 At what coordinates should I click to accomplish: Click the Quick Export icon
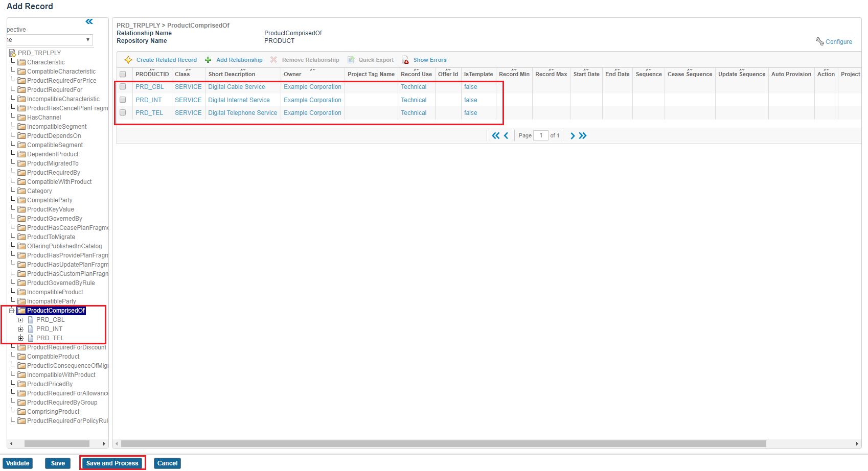pos(351,60)
